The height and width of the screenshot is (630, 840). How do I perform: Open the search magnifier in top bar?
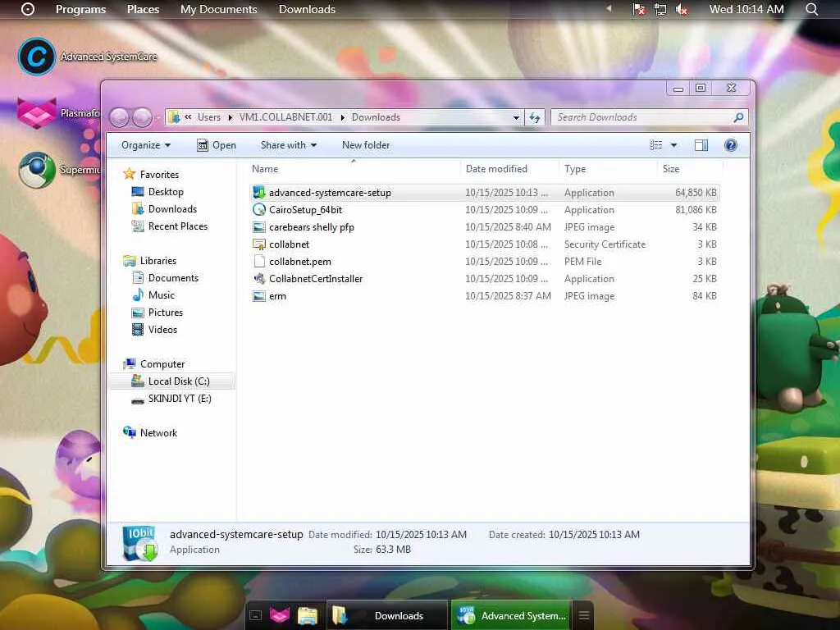[812, 9]
